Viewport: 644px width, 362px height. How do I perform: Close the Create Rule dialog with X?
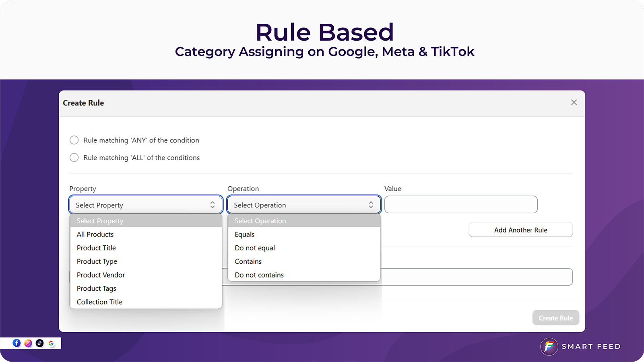coord(574,103)
